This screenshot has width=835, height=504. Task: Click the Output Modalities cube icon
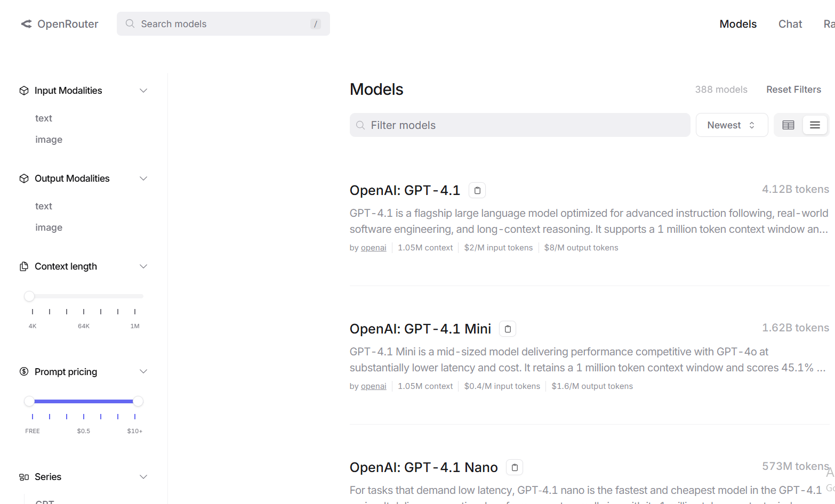(x=24, y=178)
